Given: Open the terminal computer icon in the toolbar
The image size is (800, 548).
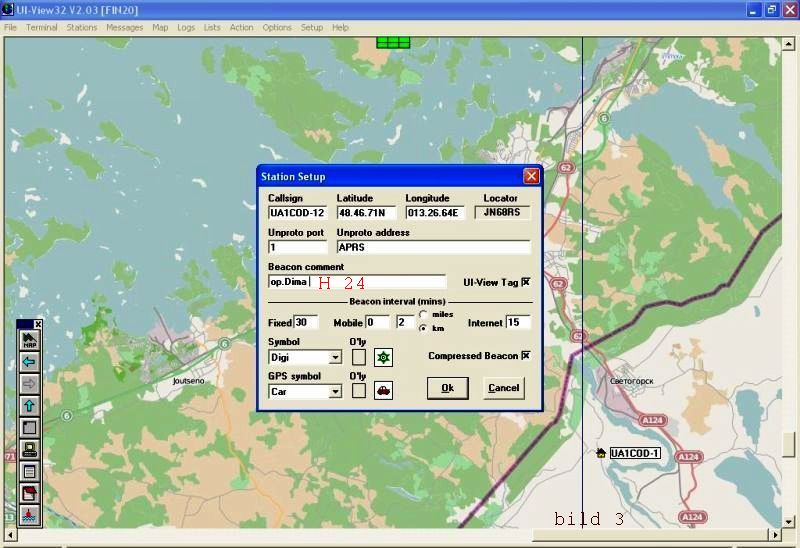Looking at the screenshot, I should pos(29,450).
